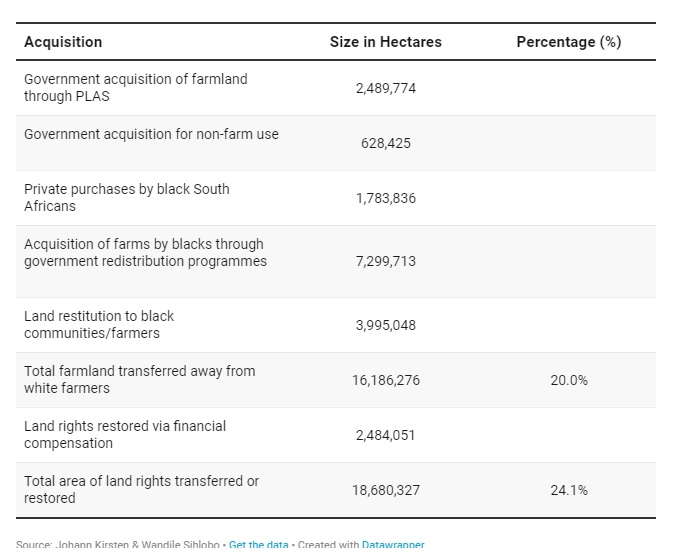The width and height of the screenshot is (685, 560).
Task: Click the 2,489,774 hectares value
Action: coord(385,88)
